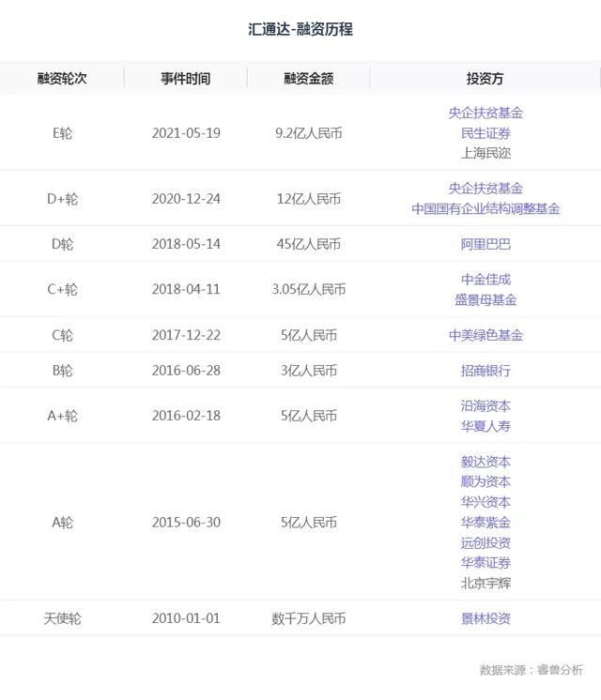Click the 融资轮次 column header
Screen dimensions: 601x700
(x=62, y=79)
